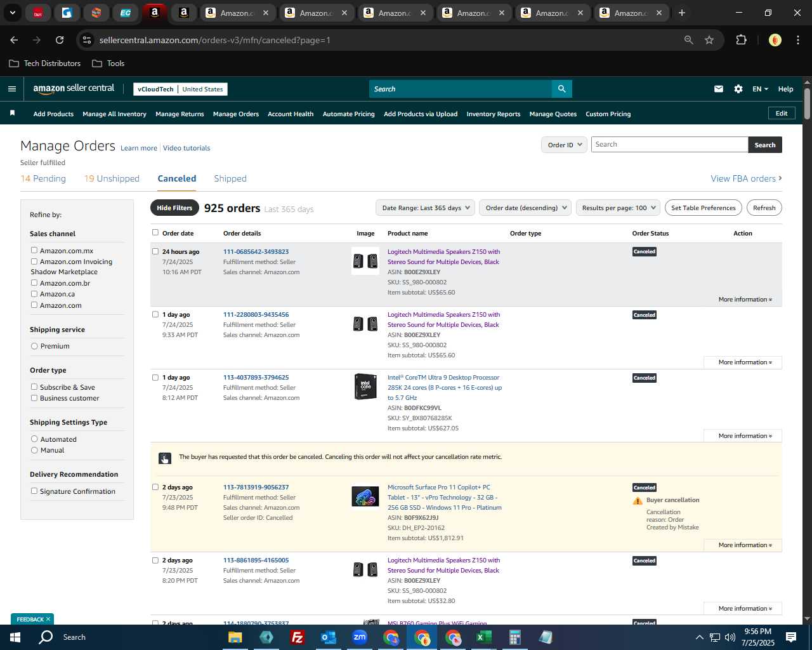812x650 pixels.
Task: Open the Tech Distributors bookmark folder
Action: [44, 63]
